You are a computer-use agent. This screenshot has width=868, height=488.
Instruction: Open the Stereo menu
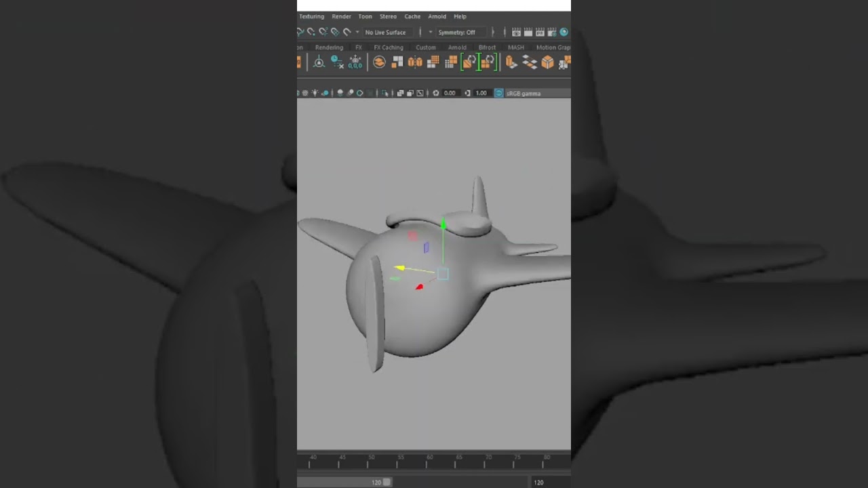click(x=388, y=16)
